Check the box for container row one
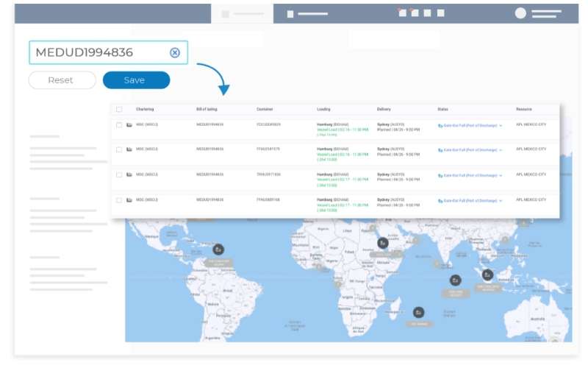588x368 pixels. pos(119,125)
